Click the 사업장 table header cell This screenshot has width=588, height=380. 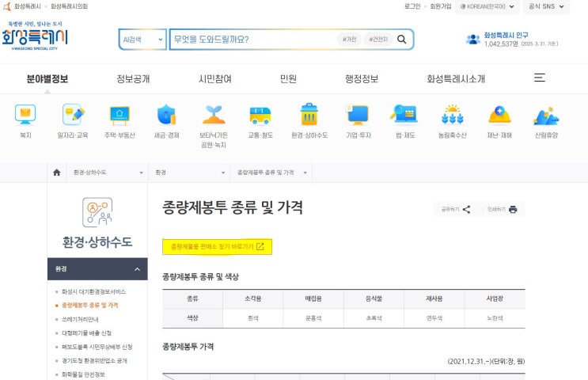[495, 299]
